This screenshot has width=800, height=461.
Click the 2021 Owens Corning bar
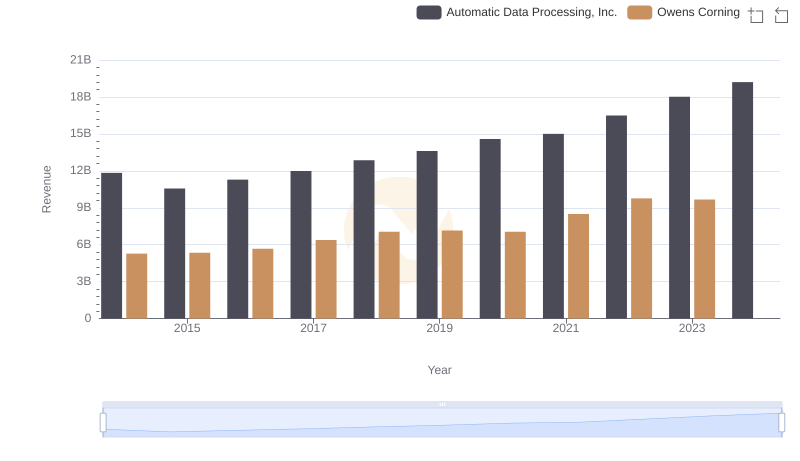coord(579,266)
